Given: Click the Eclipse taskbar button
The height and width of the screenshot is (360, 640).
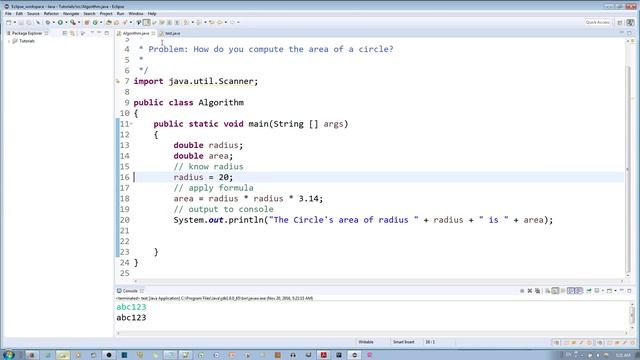Looking at the screenshot, I should point(354,355).
